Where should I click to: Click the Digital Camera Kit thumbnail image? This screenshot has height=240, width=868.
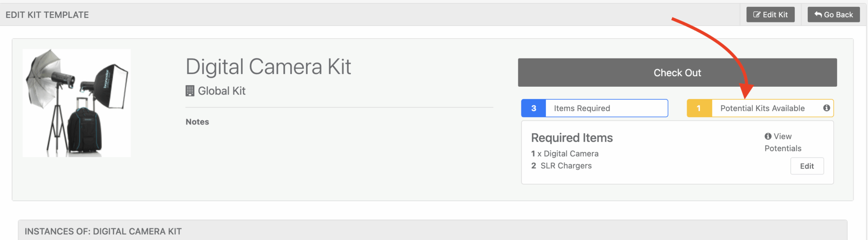click(x=77, y=103)
